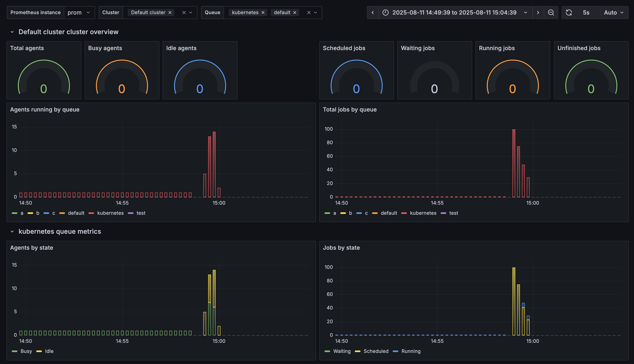Open the time range picker

454,13
